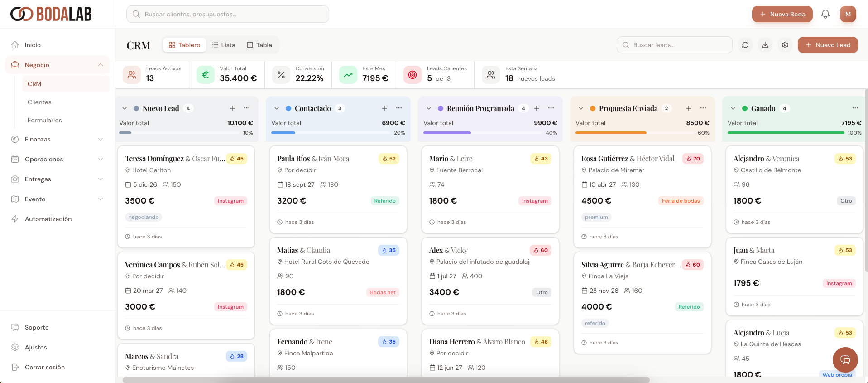
Task: Switch to Lista view
Action: (x=224, y=45)
